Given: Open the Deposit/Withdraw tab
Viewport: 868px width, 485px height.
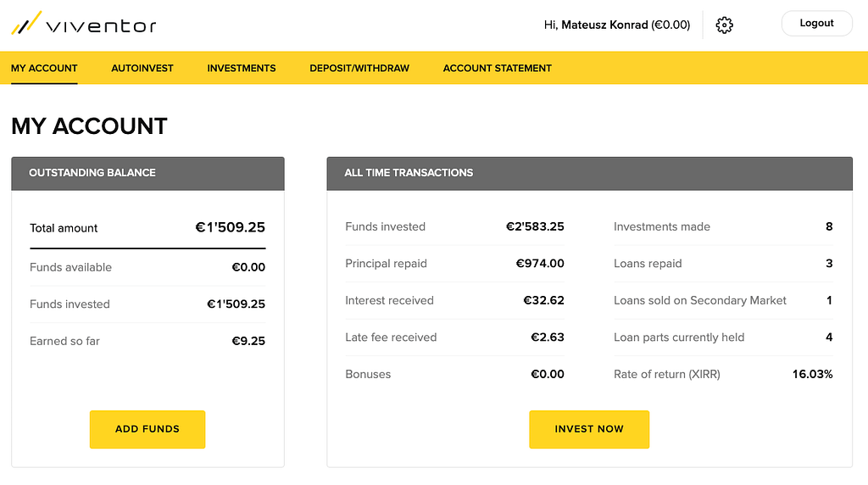Looking at the screenshot, I should click(359, 68).
